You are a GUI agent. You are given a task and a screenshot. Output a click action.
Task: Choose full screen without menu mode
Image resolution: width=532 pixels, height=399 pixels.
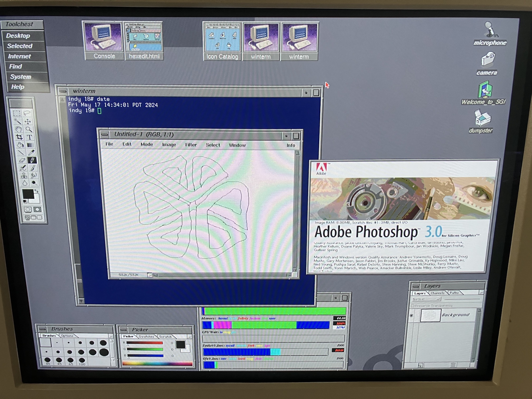click(x=40, y=217)
